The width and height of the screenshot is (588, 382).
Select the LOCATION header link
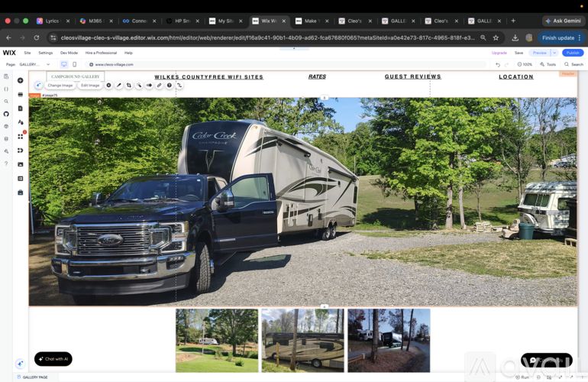pos(516,76)
